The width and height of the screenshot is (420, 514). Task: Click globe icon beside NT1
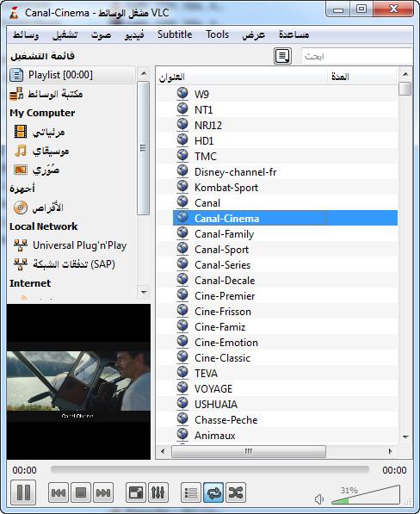tap(182, 108)
